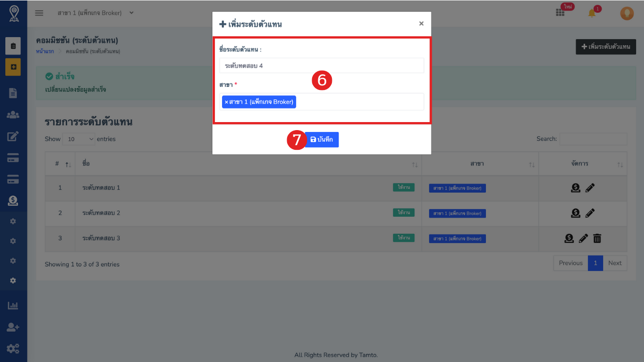This screenshot has width=644, height=362.
Task: Edit ระดับทดสอบ 1 with pencil icon
Action: [590, 188]
